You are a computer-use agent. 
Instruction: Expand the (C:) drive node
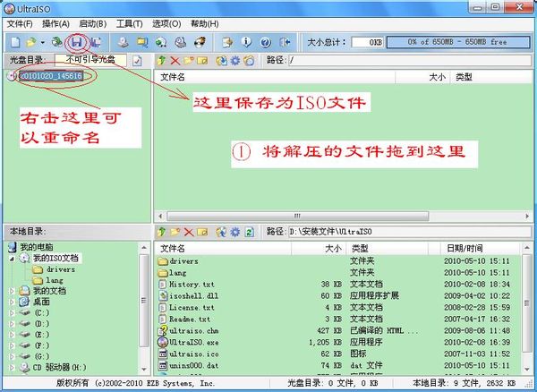[12, 313]
